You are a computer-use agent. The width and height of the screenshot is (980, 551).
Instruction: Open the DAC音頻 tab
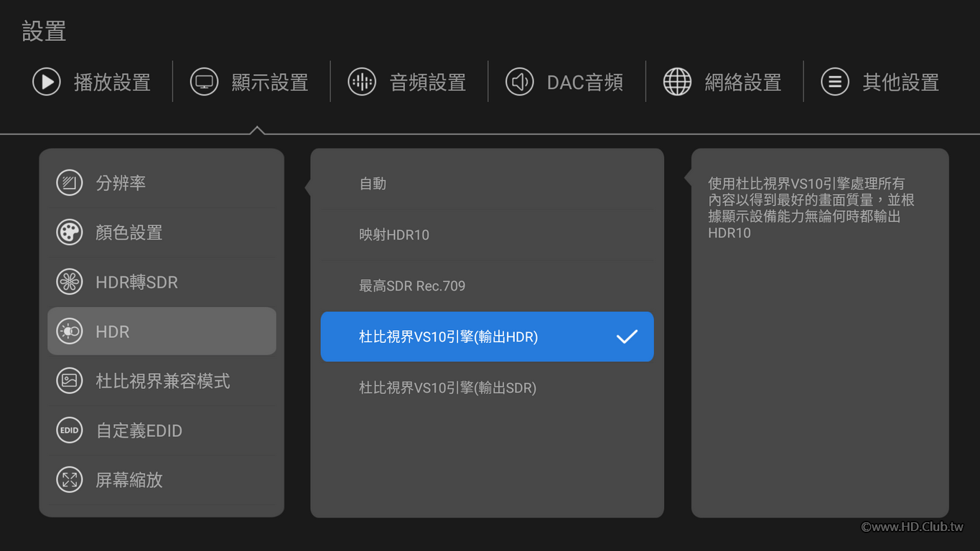[x=565, y=82]
